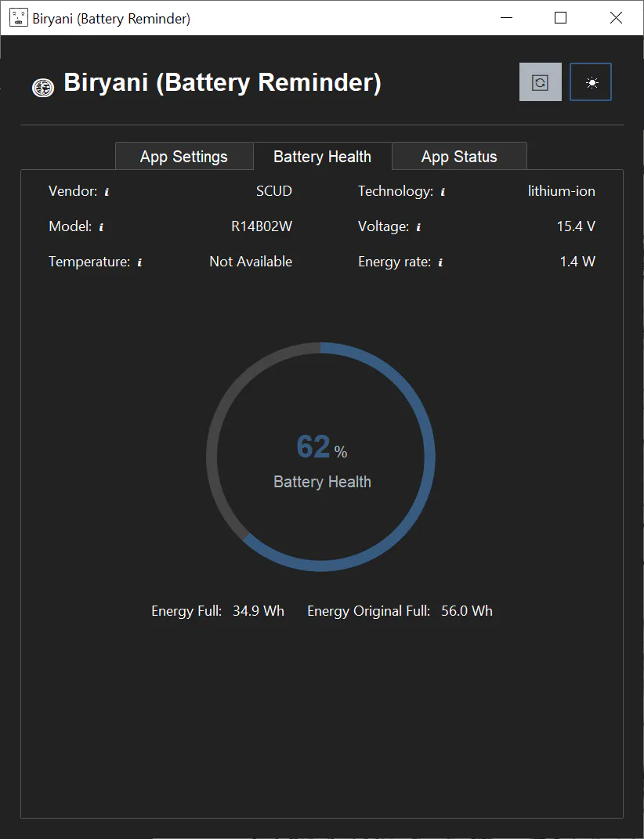Click the Biryani app logo beside the header
This screenshot has height=839, width=644.
coord(43,87)
